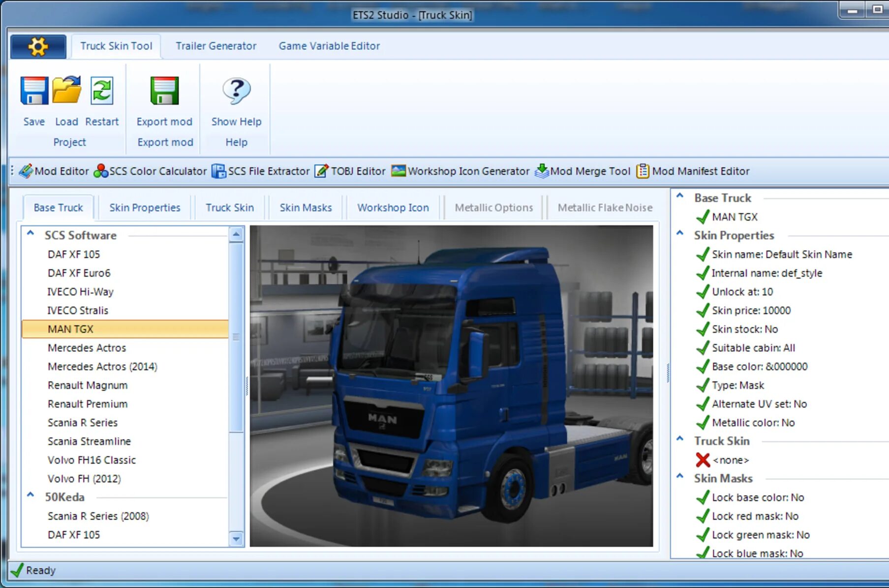The image size is (889, 588).
Task: Click checkmark beside Metallic color: No
Action: [x=703, y=422]
